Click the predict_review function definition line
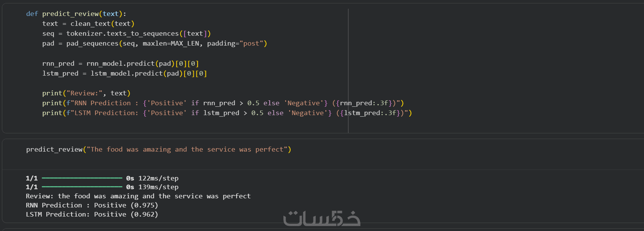Screen dimensions: 644x231 coord(76,14)
